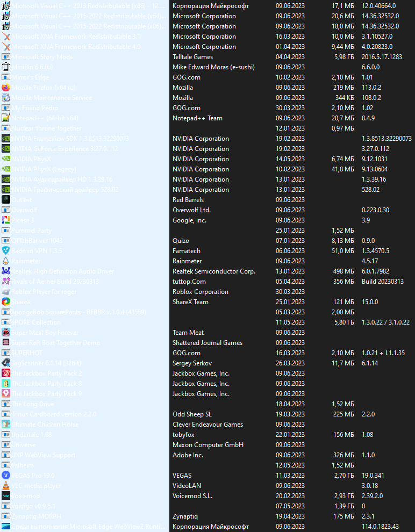Click the Super Meat Boy Forever icon
Viewport: 415px width, 532px height.
(6, 333)
